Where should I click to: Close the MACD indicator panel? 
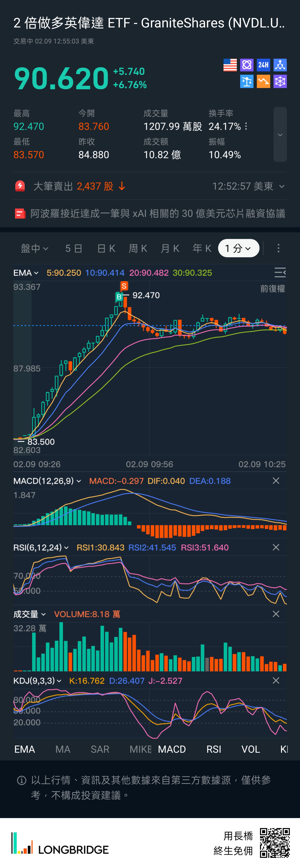pos(276,481)
